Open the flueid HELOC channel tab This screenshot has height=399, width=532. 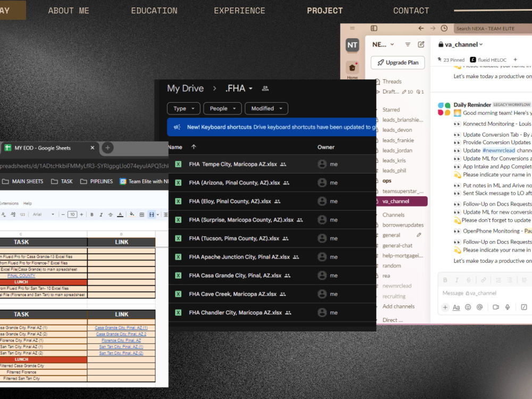point(488,60)
